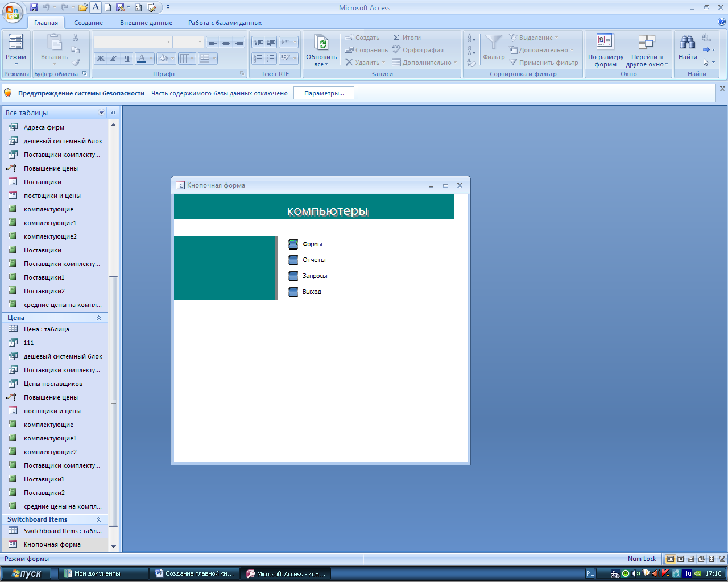Click the fill color bucket swatch
728x582 pixels.
click(164, 58)
